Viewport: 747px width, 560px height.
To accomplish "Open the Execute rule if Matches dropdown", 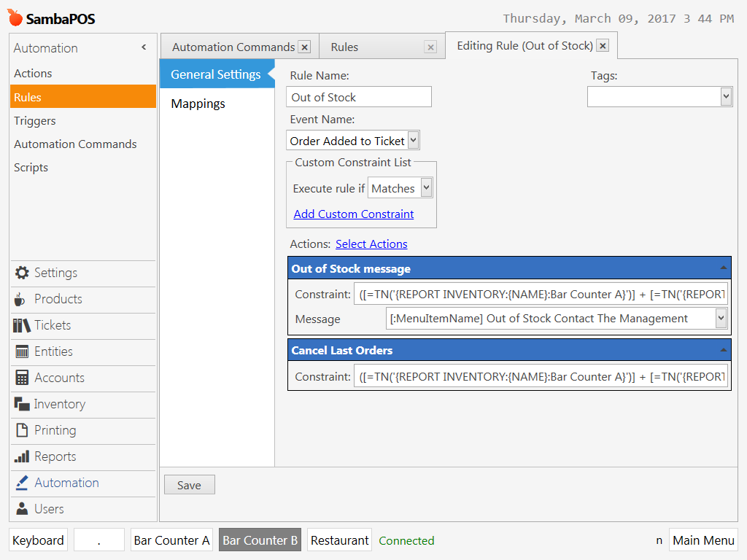I will (426, 188).
